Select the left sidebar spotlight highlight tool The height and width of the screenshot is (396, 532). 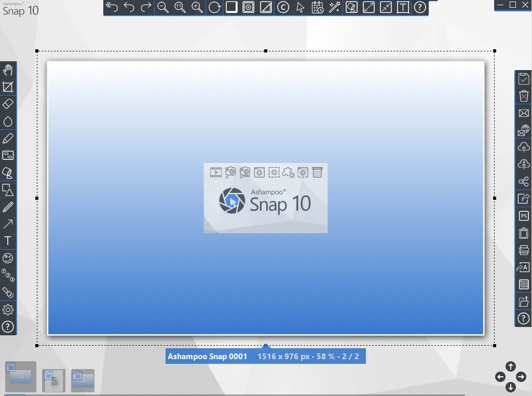click(x=8, y=173)
